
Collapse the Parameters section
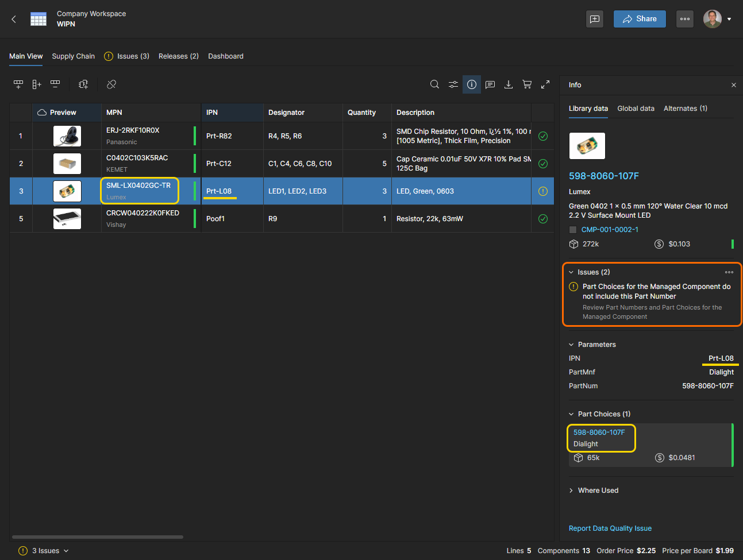571,345
